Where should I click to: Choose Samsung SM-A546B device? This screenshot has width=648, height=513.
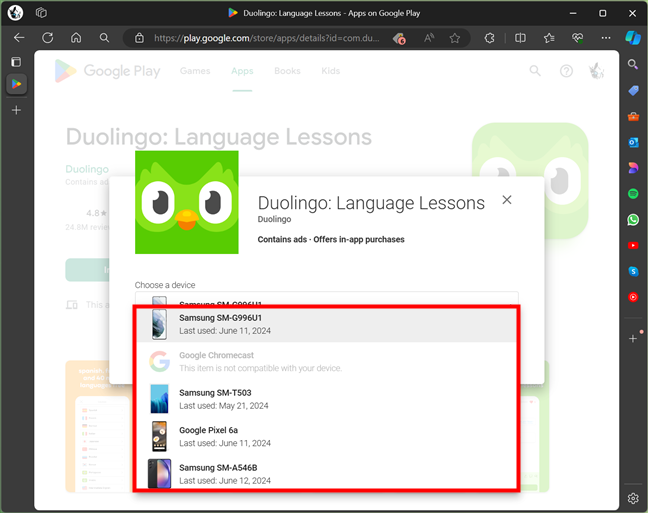pyautogui.click(x=326, y=474)
